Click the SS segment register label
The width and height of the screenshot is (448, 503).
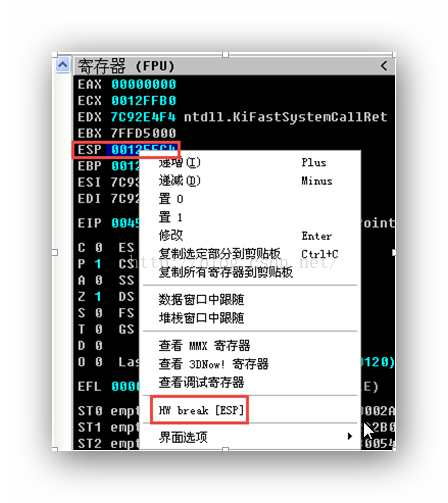pyautogui.click(x=126, y=280)
